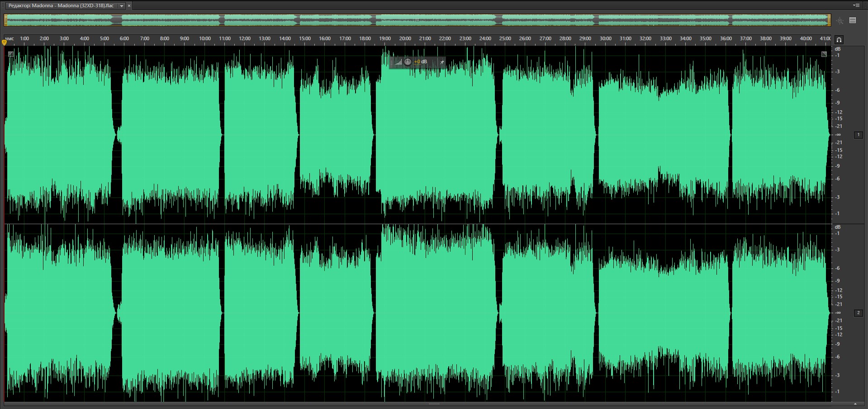Toggle channel 1 enable button
This screenshot has width=868, height=409.
coord(858,135)
